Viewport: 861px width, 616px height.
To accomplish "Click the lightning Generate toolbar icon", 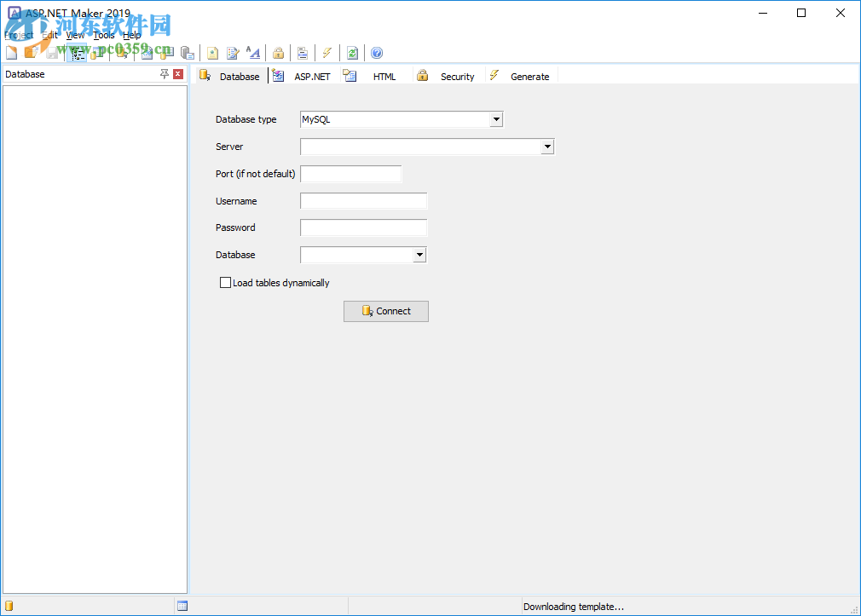I will pos(327,53).
